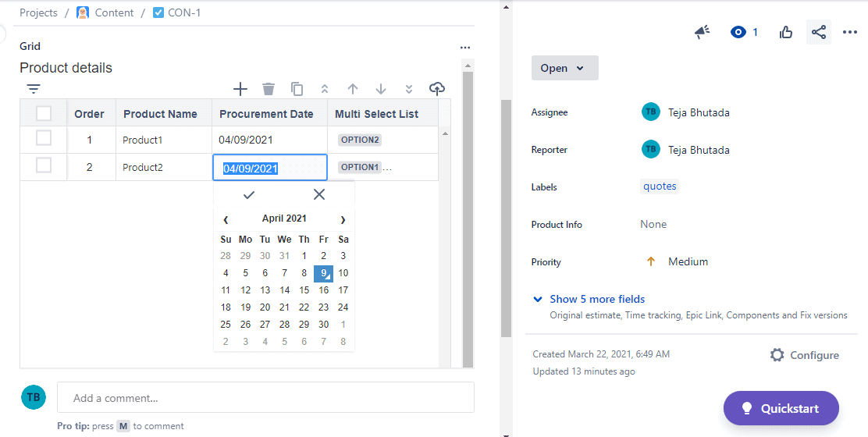This screenshot has width=868, height=437.
Task: Move row up arrow icon
Action: [353, 88]
